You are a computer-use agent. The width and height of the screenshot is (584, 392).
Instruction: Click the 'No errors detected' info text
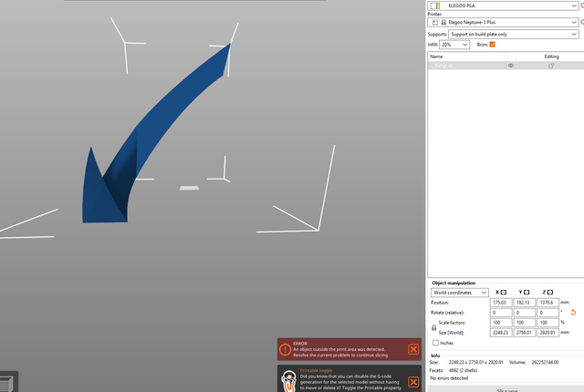449,378
